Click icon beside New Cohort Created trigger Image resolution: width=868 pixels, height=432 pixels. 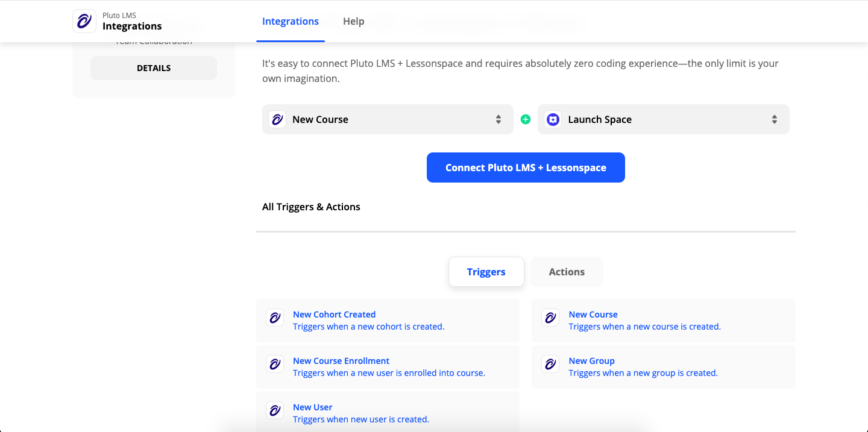coord(275,318)
